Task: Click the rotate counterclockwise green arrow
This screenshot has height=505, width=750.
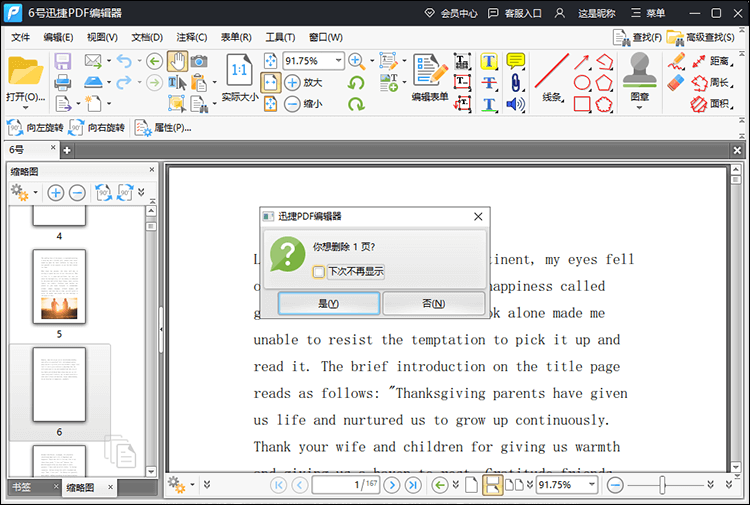Action: pyautogui.click(x=356, y=83)
